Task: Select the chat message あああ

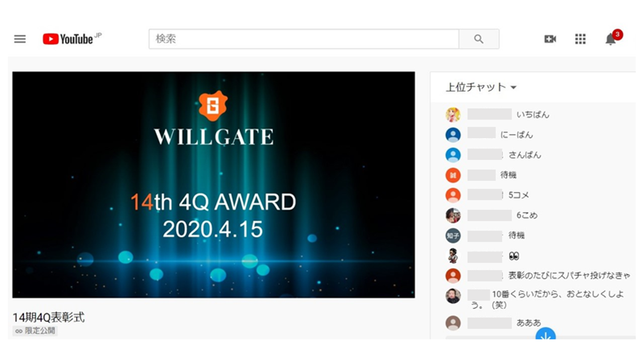Action: click(529, 323)
